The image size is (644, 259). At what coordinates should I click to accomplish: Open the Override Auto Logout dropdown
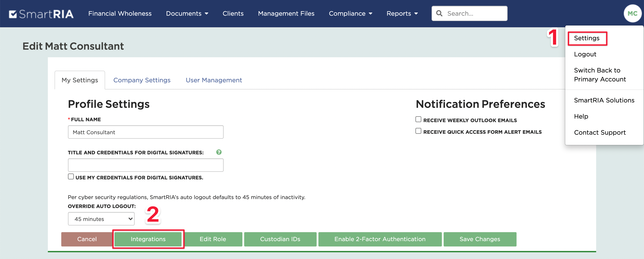(101, 219)
